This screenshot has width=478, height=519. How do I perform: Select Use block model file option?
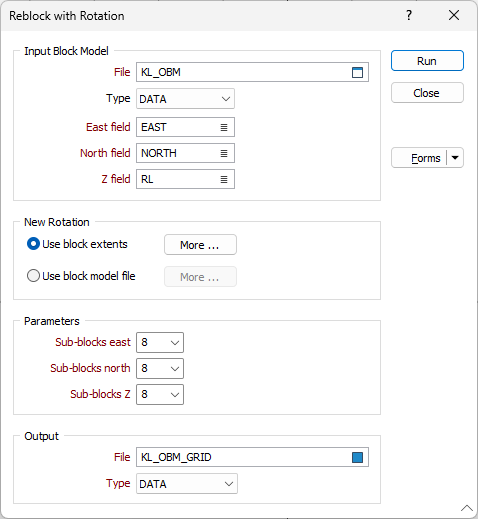tap(33, 276)
